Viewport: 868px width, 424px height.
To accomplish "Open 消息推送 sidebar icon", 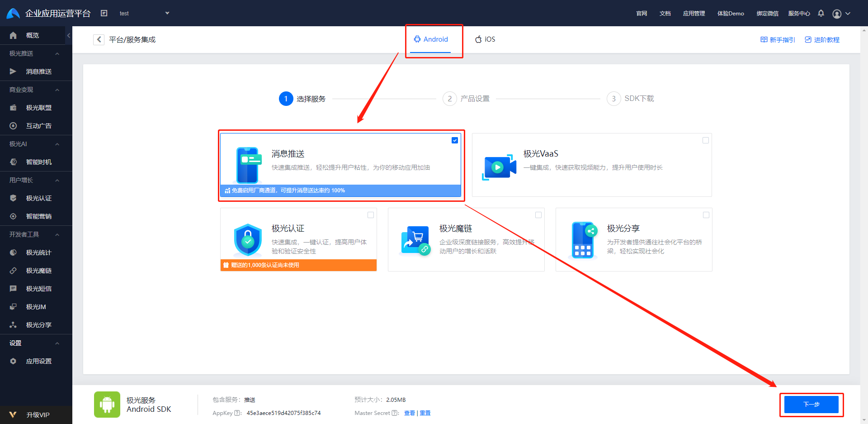I will [13, 71].
